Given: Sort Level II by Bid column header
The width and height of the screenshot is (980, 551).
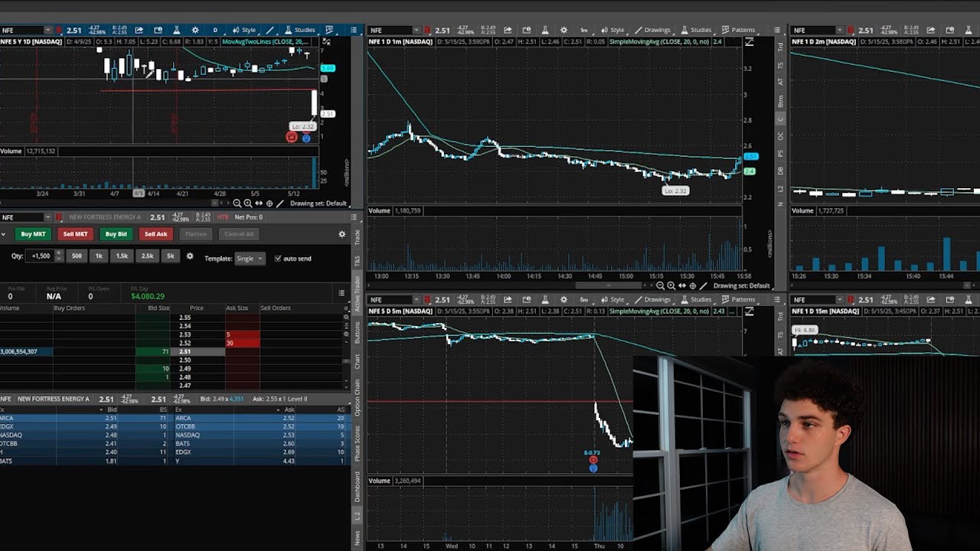Looking at the screenshot, I should pos(112,409).
